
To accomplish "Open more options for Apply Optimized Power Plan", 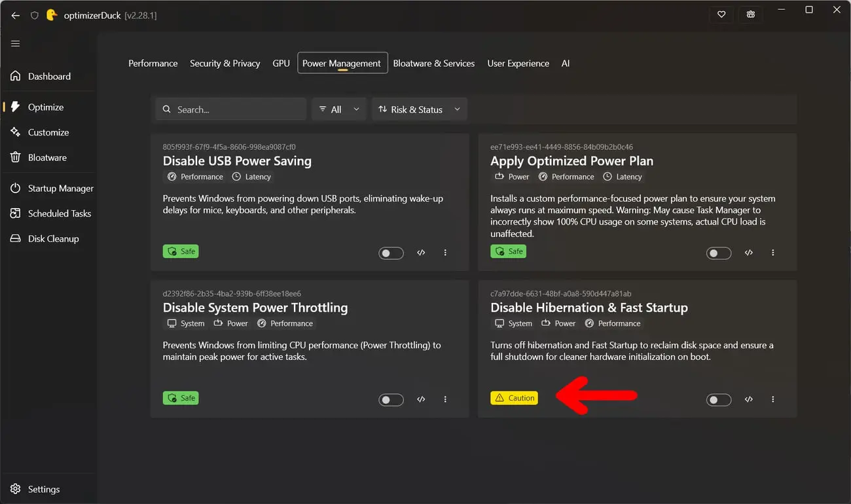I will tap(773, 253).
